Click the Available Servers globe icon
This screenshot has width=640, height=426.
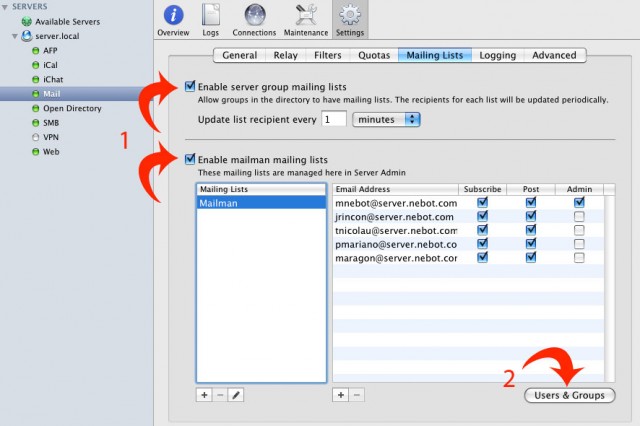point(27,22)
